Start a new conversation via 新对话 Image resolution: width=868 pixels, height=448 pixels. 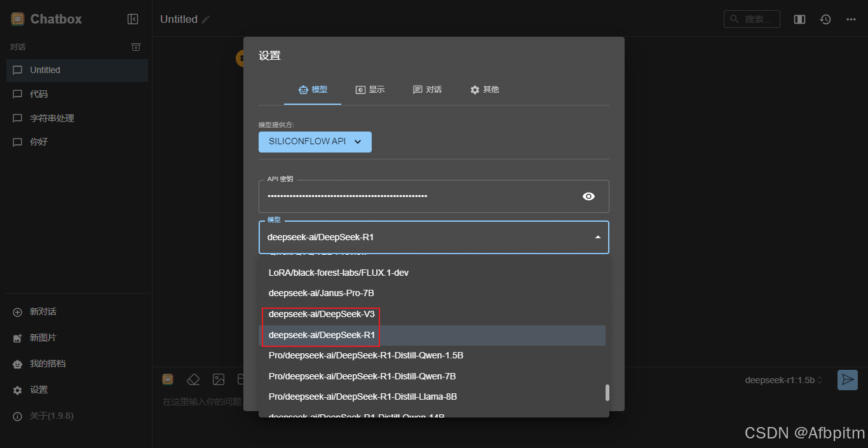76,312
